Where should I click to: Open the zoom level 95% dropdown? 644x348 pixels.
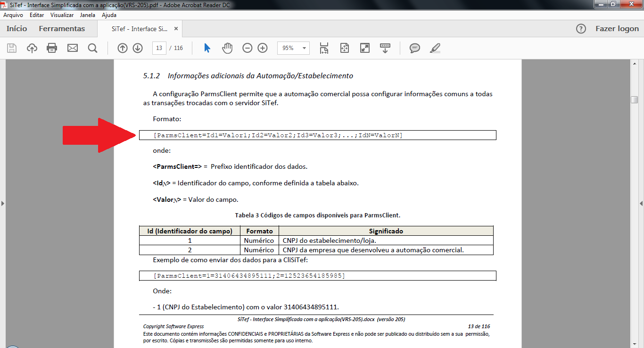(x=294, y=48)
